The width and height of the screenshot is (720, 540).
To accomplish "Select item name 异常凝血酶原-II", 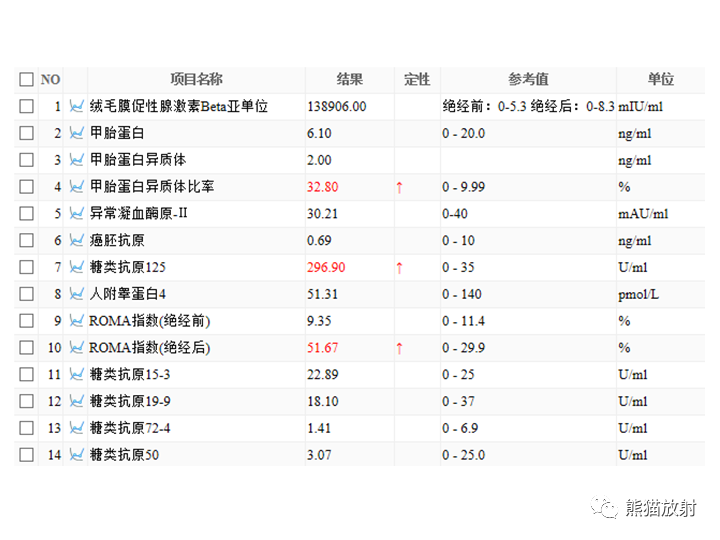I will (x=138, y=214).
